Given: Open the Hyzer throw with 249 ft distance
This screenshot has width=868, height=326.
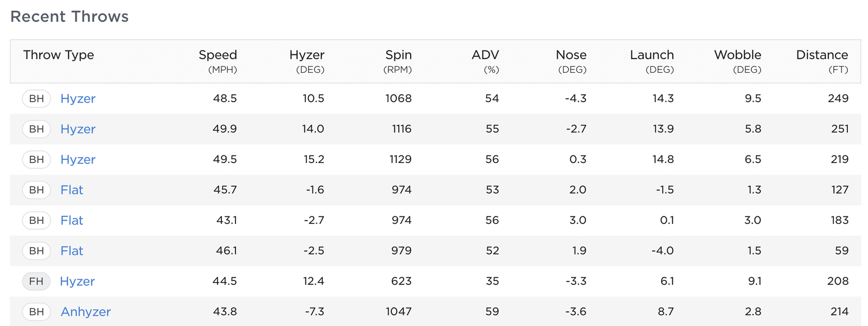Looking at the screenshot, I should 78,98.
